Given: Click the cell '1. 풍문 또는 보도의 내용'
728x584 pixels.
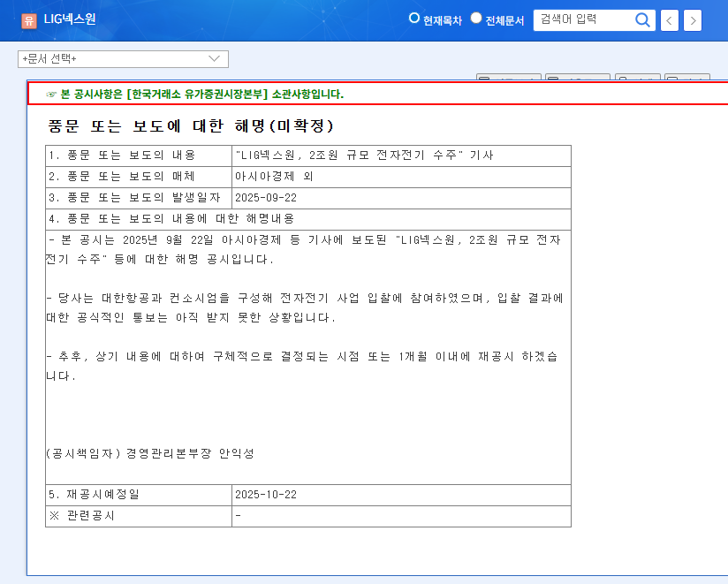Looking at the screenshot, I should pos(139,155).
